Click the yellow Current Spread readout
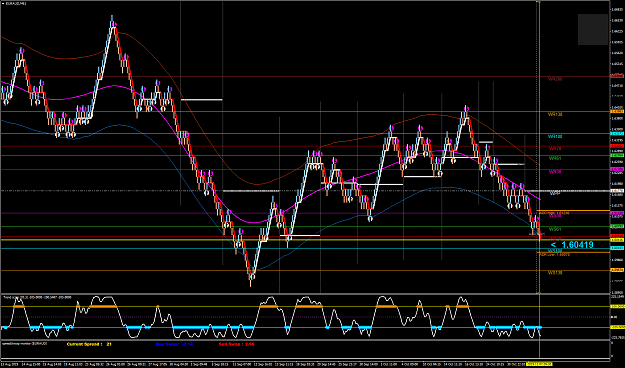625x368 pixels. click(x=89, y=344)
